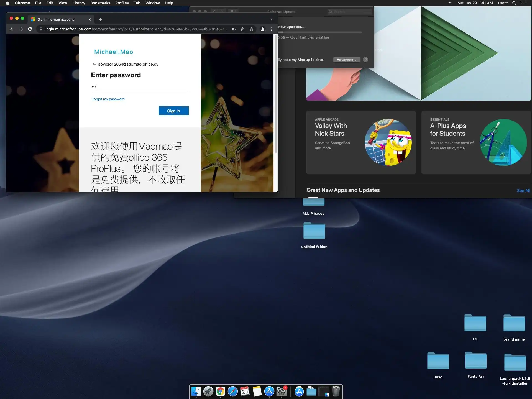Click the Forgot my password link
Viewport: 532px width, 399px height.
(x=108, y=99)
